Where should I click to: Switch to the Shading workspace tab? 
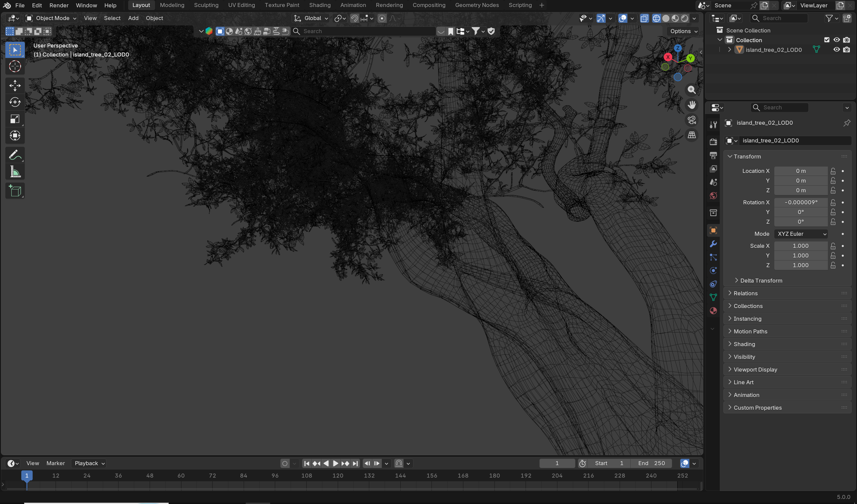319,5
